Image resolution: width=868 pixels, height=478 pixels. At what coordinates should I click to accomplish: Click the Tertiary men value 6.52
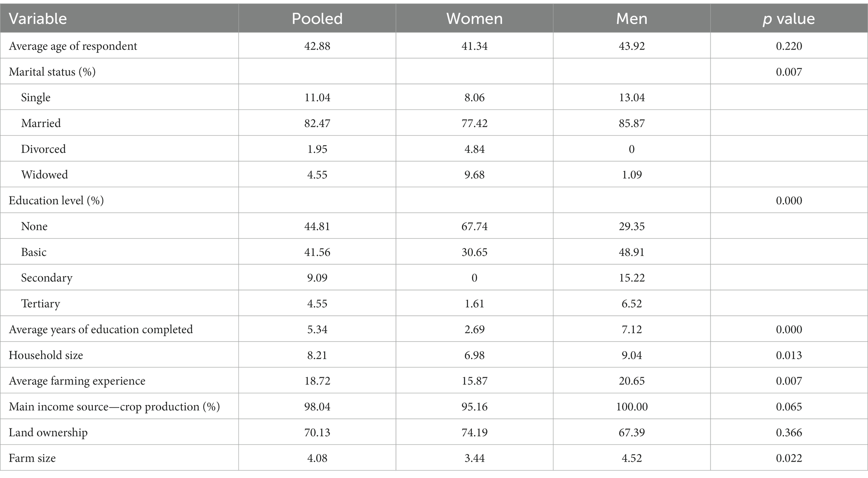click(x=632, y=304)
